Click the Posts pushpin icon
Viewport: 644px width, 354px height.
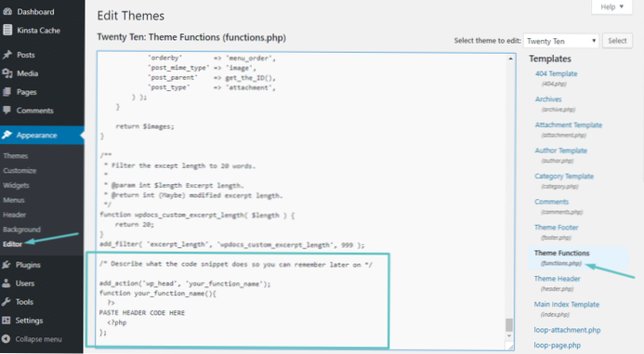pyautogui.click(x=7, y=55)
